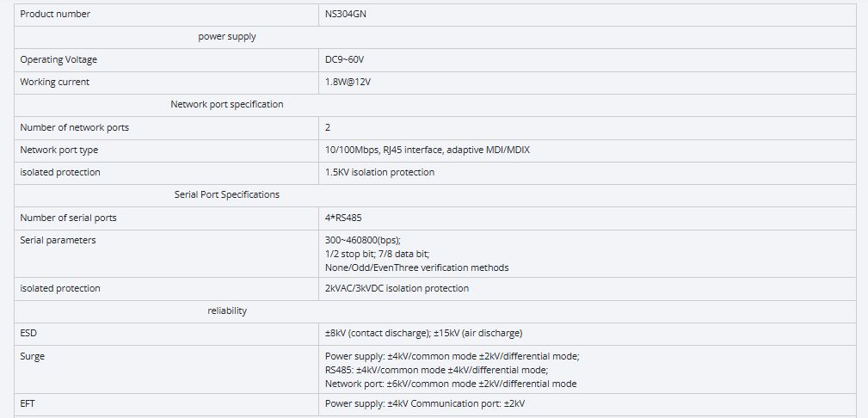Click the NS304GN product number value
This screenshot has height=418, width=868.
pos(347,14)
